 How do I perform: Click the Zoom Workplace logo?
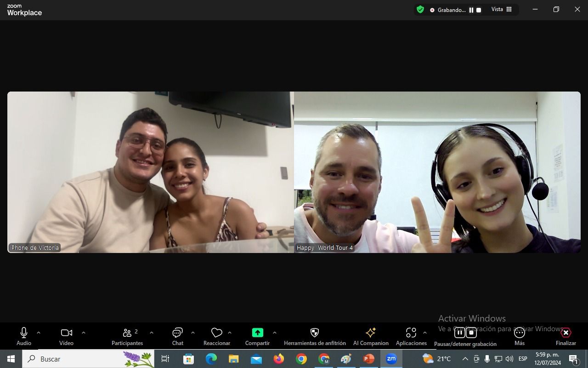pos(24,10)
